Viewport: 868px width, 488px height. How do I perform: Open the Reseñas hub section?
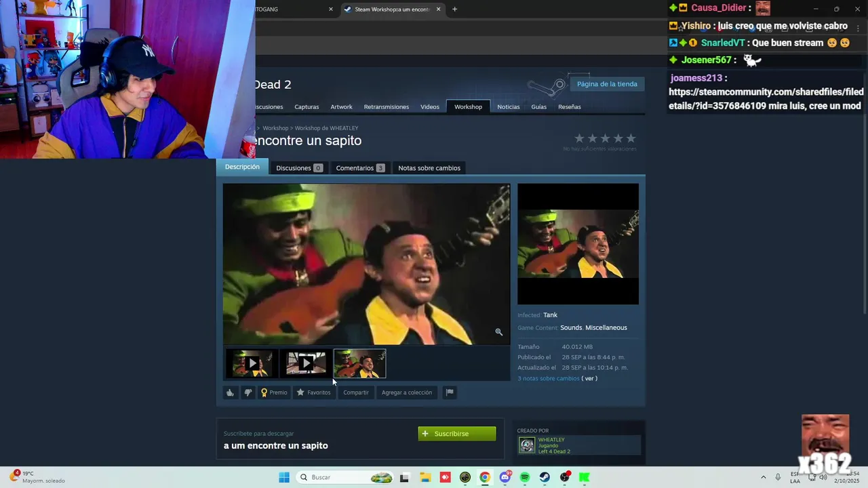[x=570, y=107]
